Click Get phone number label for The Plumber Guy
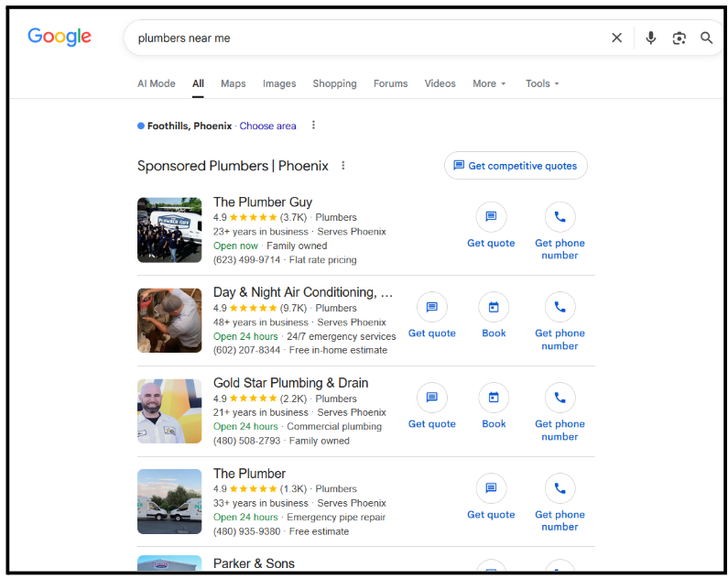This screenshot has height=579, width=728. (x=560, y=249)
